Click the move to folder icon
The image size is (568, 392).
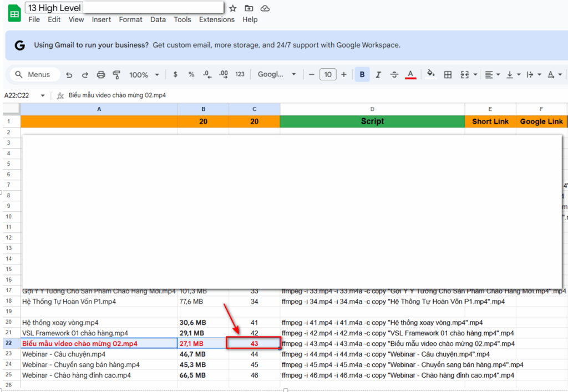[249, 8]
